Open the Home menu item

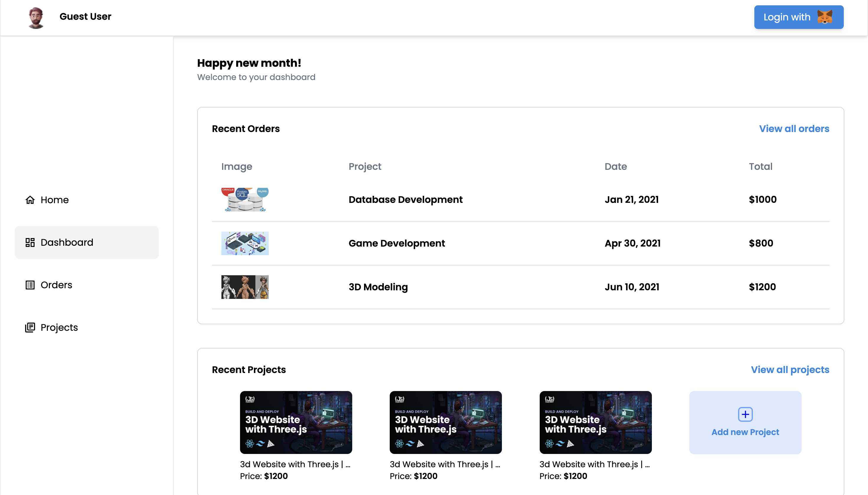[x=54, y=200]
